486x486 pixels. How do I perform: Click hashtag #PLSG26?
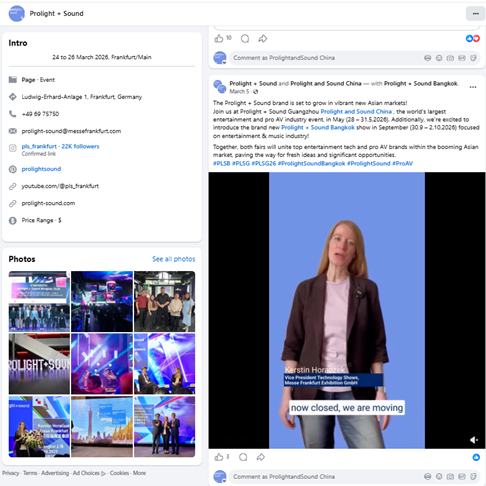pos(264,163)
